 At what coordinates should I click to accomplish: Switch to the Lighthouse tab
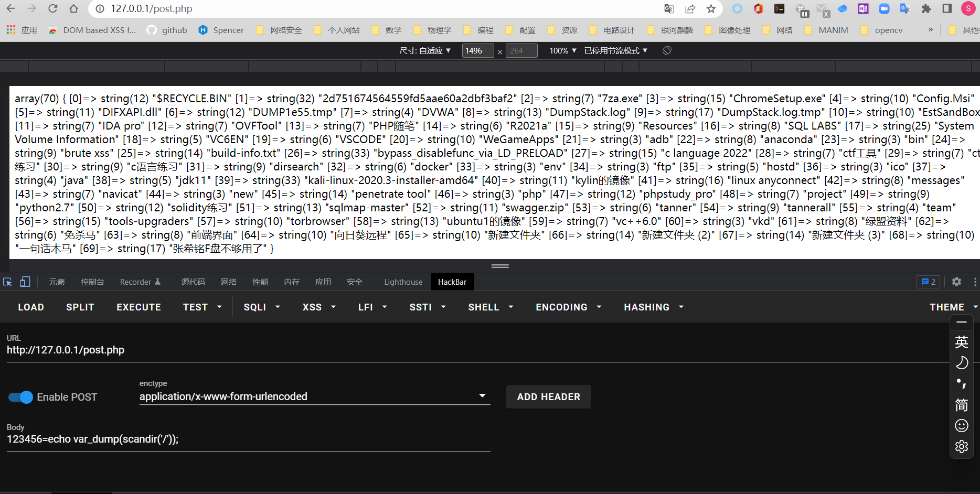pyautogui.click(x=403, y=282)
